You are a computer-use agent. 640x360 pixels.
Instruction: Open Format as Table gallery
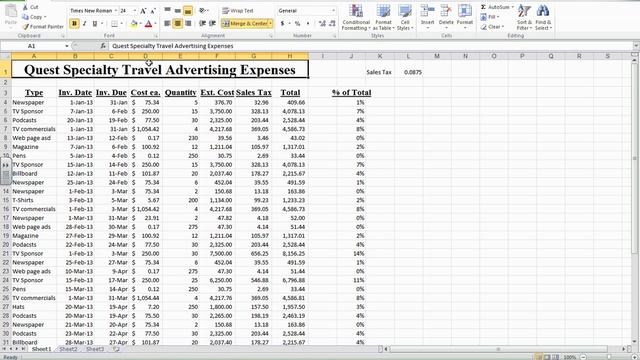(383, 17)
